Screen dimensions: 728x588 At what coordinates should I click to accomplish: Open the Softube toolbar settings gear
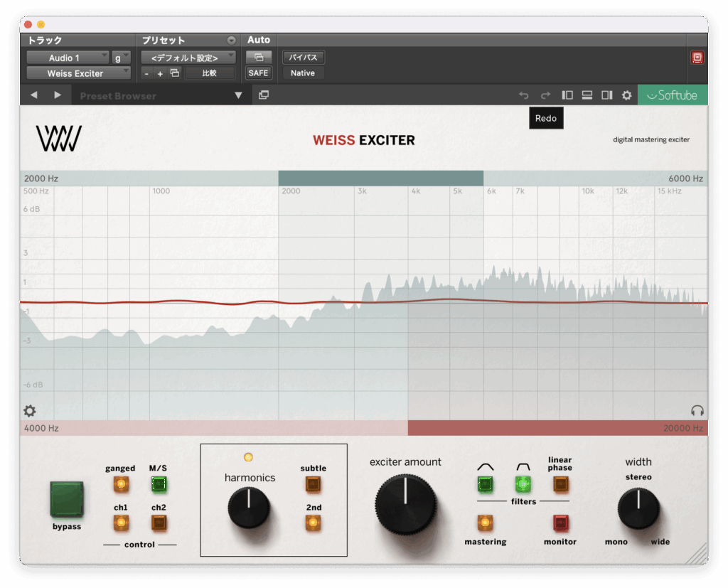[627, 95]
